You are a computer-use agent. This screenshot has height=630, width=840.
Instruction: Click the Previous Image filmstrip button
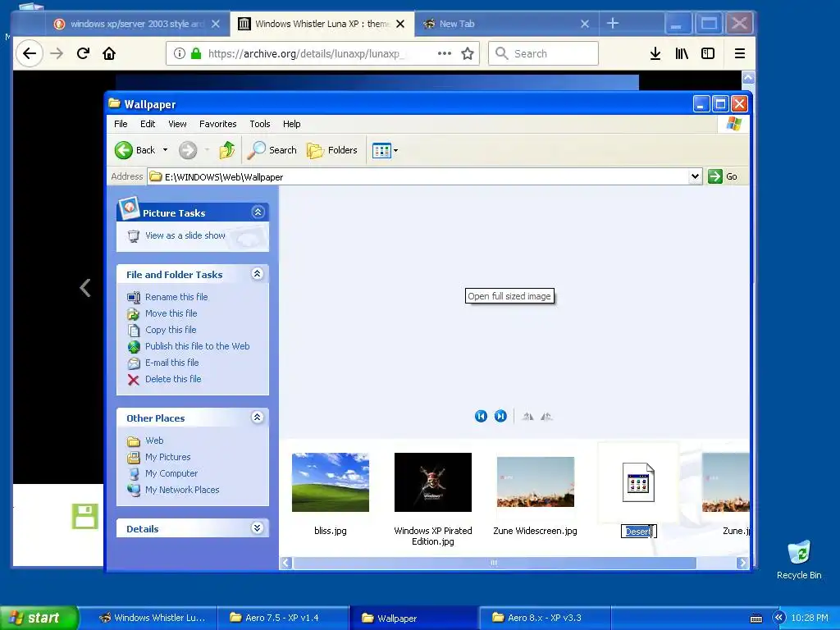pyautogui.click(x=481, y=416)
